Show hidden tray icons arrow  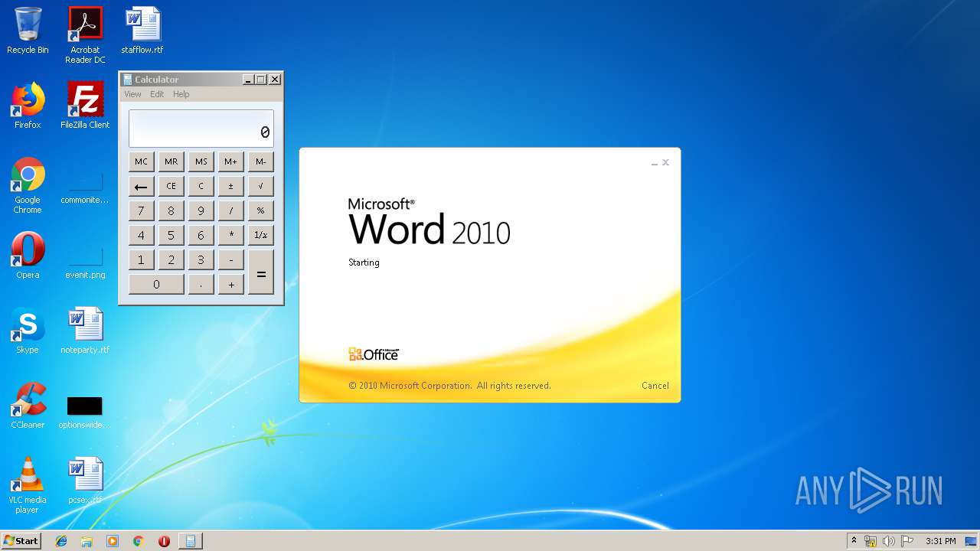(854, 541)
